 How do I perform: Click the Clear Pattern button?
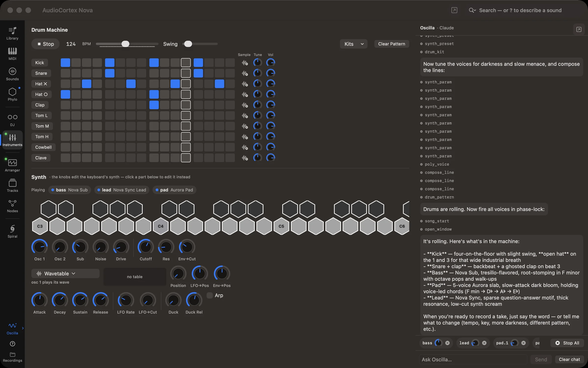(x=392, y=44)
